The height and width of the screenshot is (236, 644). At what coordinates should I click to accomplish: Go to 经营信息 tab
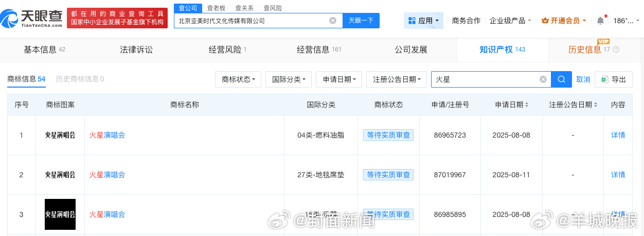click(x=319, y=50)
